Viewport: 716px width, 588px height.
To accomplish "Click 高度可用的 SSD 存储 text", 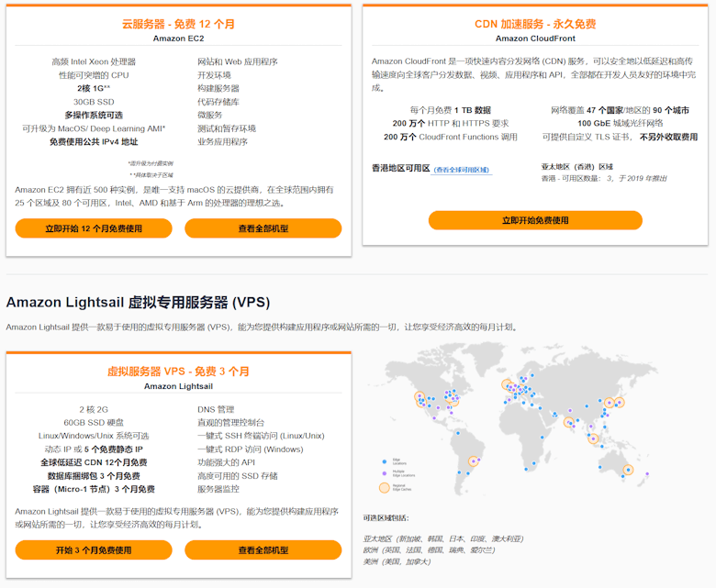I will [x=238, y=476].
